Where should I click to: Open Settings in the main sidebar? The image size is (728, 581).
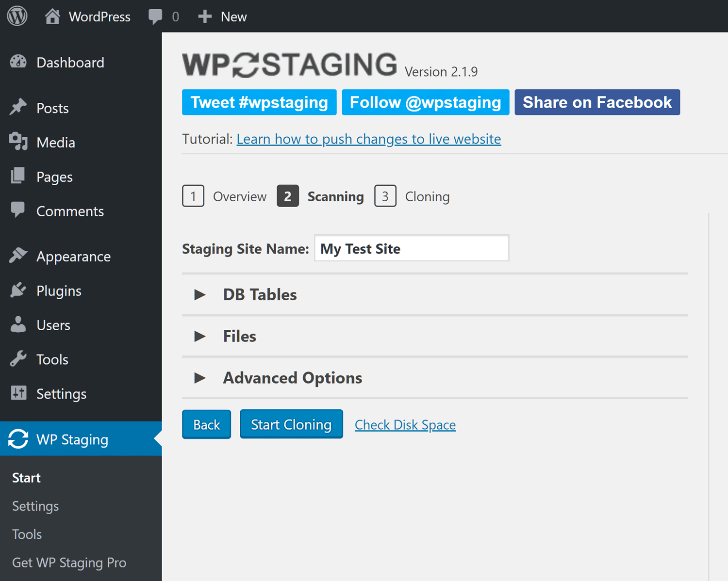[x=61, y=394]
